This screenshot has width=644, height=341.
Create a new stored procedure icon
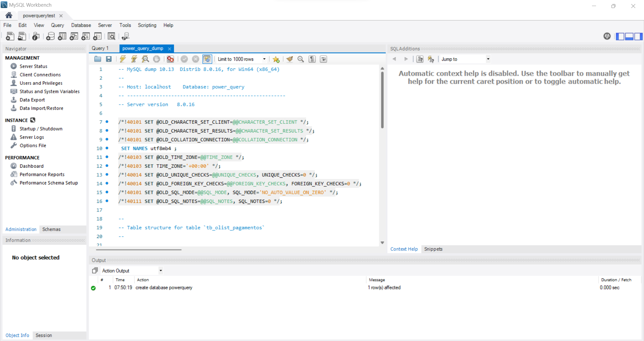click(86, 36)
